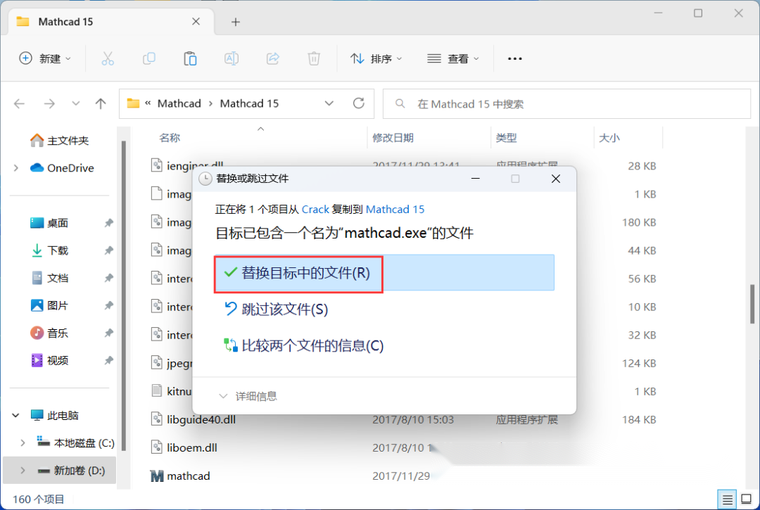Switch to details list view icon
Image resolution: width=760 pixels, height=510 pixels.
726,498
